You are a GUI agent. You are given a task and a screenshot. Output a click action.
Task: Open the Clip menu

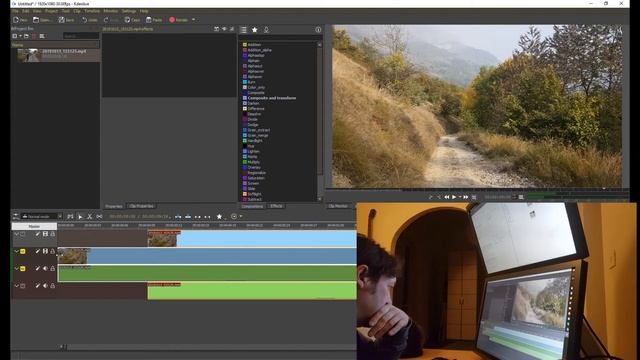[x=77, y=11]
